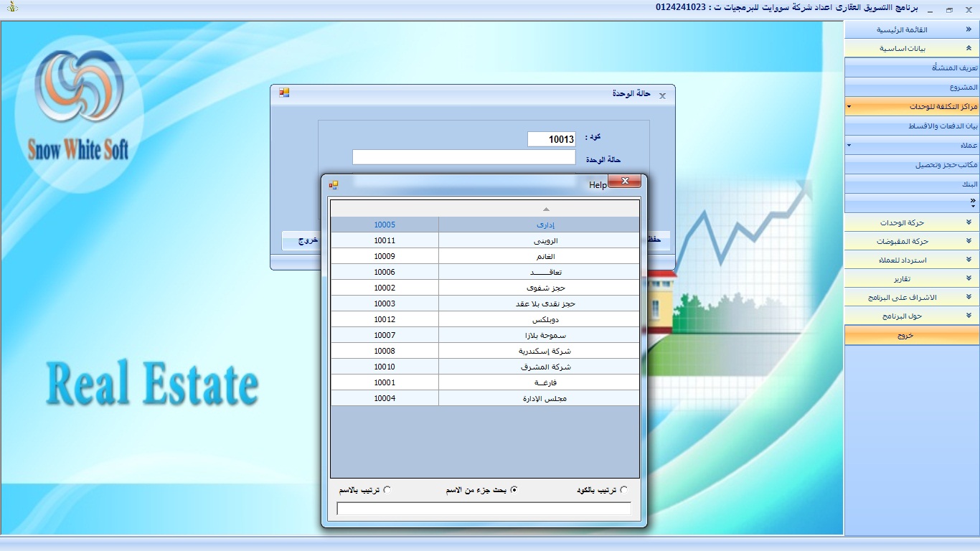The height and width of the screenshot is (551, 980).
Task: Select the 'حجز شفوى' row in the grid
Action: [484, 288]
